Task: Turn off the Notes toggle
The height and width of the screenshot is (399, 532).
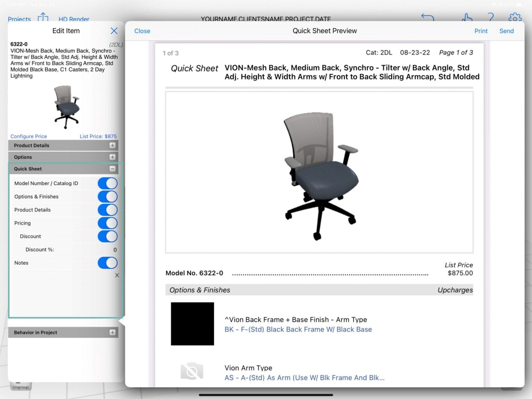Action: tap(107, 263)
